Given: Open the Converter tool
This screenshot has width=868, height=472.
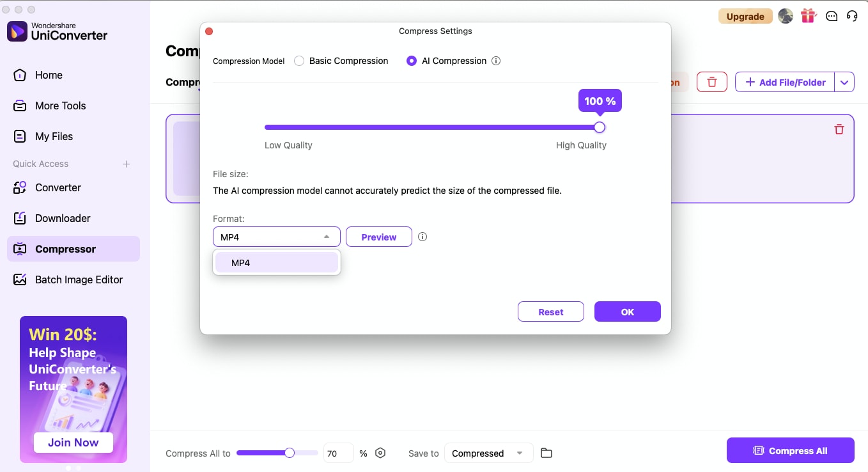Looking at the screenshot, I should click(x=74, y=187).
